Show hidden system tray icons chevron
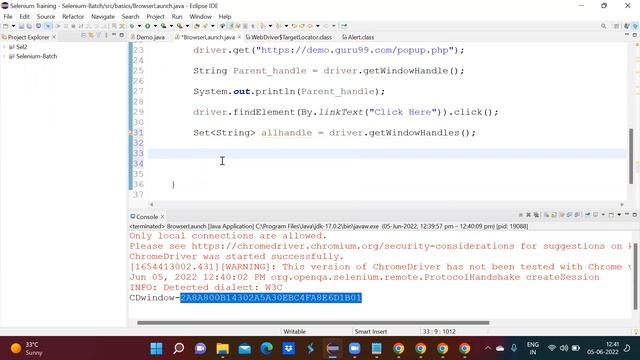640x360 pixels. pos(488,348)
